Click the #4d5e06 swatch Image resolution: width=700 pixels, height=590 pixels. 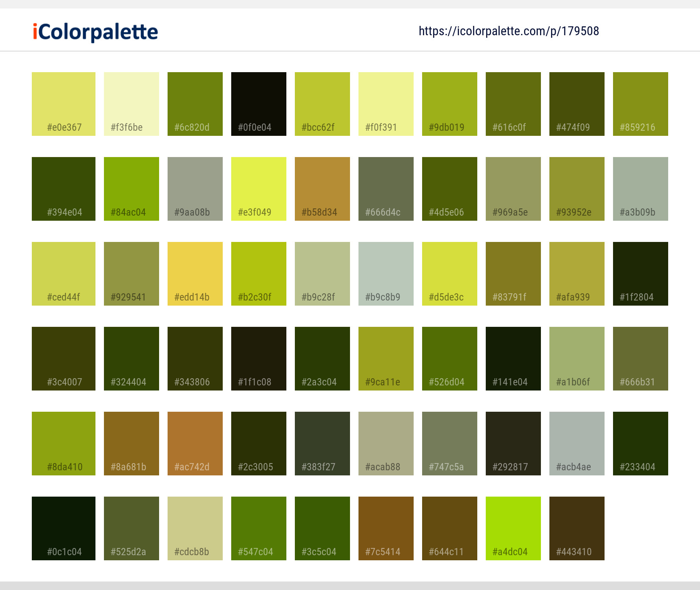coord(450,189)
